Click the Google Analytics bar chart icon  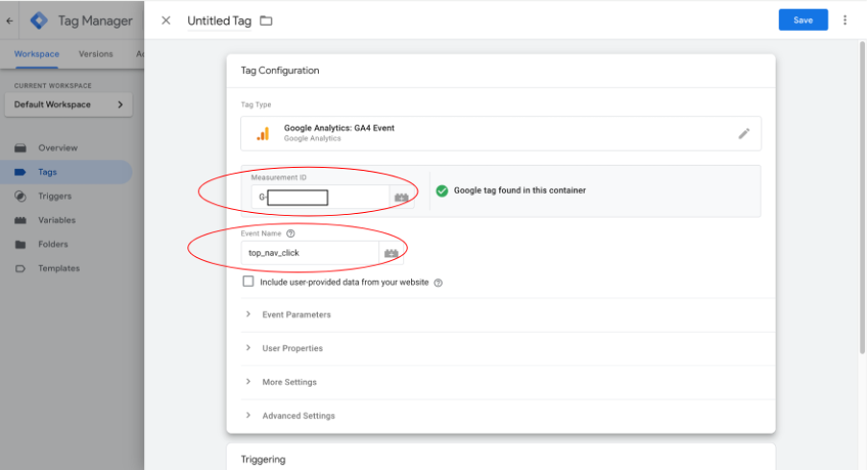263,133
